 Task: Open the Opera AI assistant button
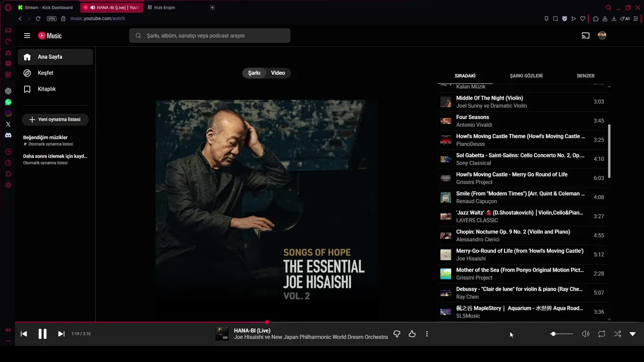625,19
